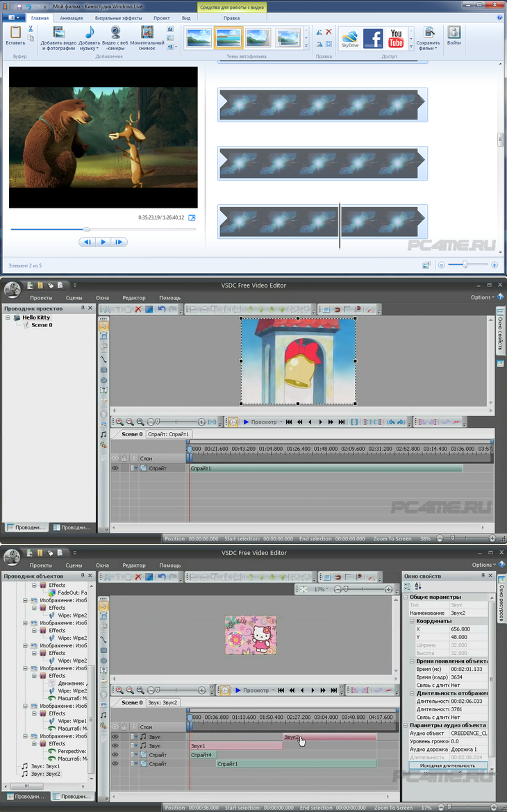Image resolution: width=507 pixels, height=812 pixels.
Task: Toggle eye on bottom Спрайт1 layer in object-explorer window
Action: point(115,763)
